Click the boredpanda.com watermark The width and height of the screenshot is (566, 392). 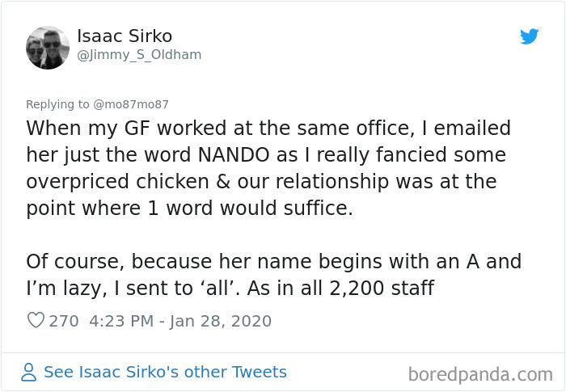480,375
